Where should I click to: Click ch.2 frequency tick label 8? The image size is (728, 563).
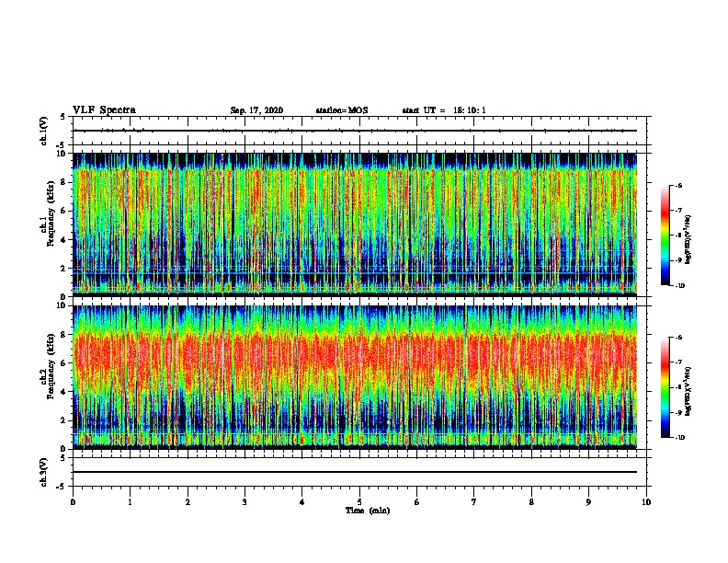(x=64, y=335)
